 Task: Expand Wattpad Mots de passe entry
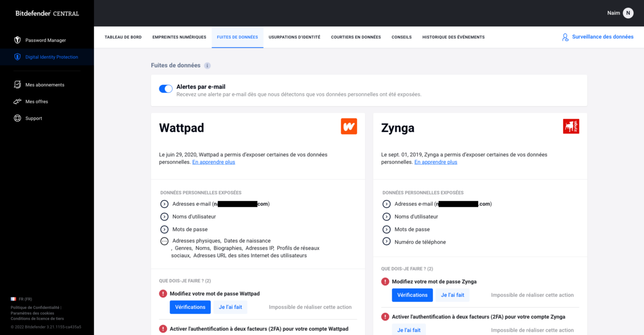point(164,229)
